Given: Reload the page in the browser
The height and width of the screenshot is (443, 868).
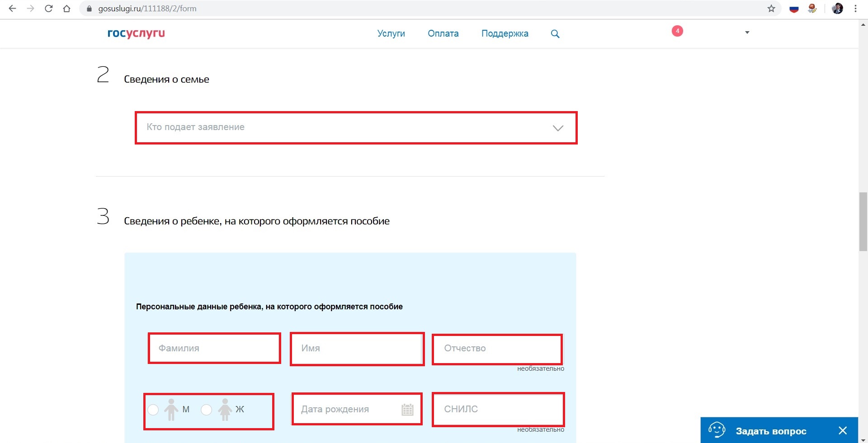Looking at the screenshot, I should click(x=49, y=9).
